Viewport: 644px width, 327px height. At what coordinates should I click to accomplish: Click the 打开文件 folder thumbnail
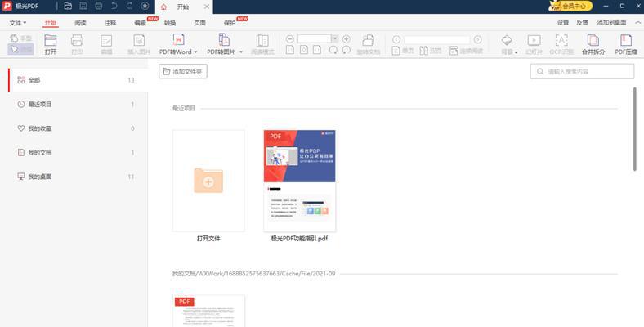point(208,181)
